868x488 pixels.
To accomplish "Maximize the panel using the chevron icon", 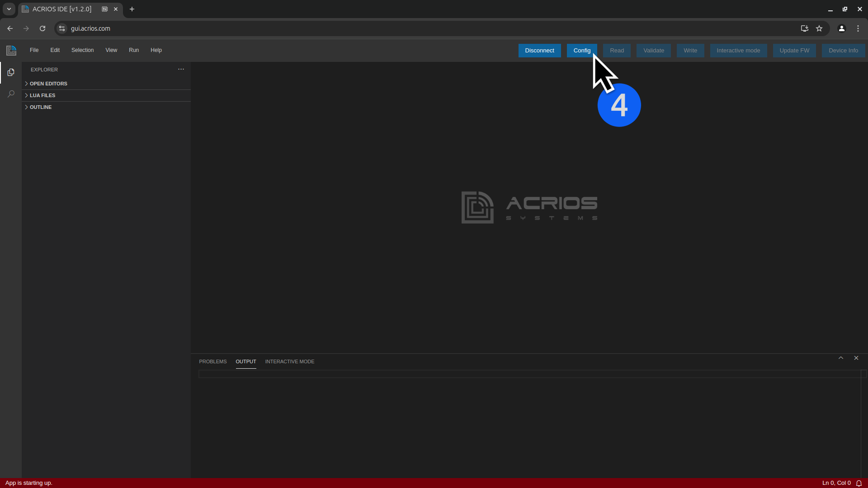I will 841,357.
